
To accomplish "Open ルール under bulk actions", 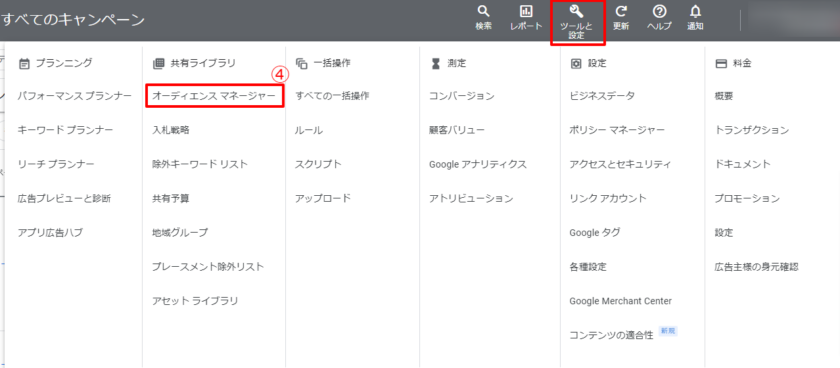I will [x=309, y=130].
